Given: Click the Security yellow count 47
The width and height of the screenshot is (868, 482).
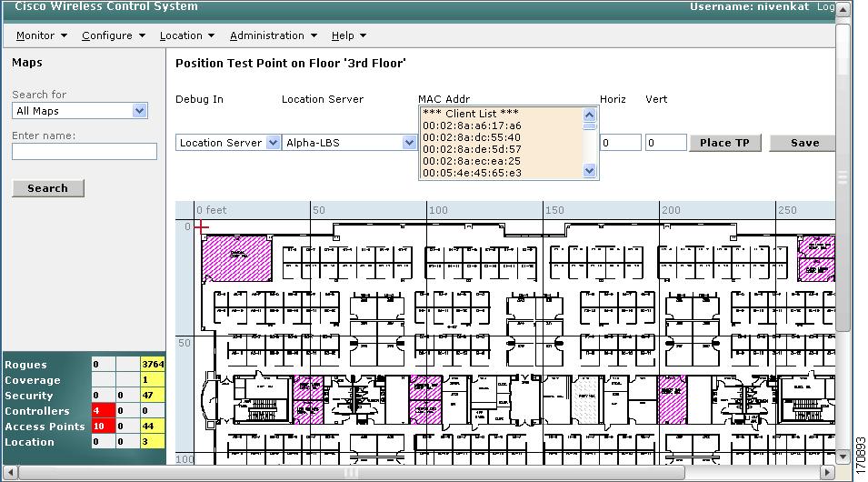Looking at the screenshot, I should [152, 395].
